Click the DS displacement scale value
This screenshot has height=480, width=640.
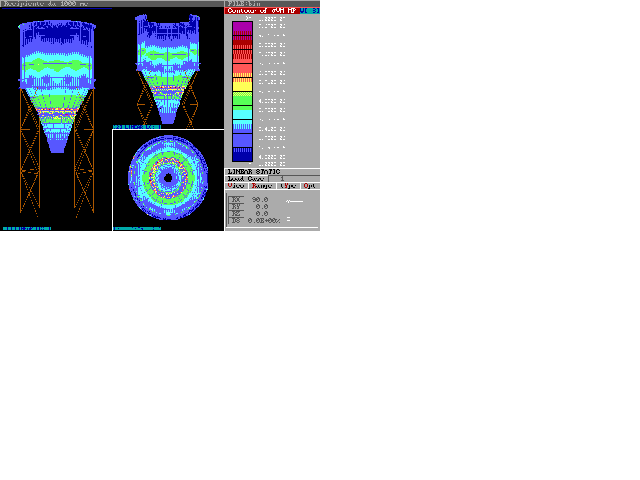point(265,221)
